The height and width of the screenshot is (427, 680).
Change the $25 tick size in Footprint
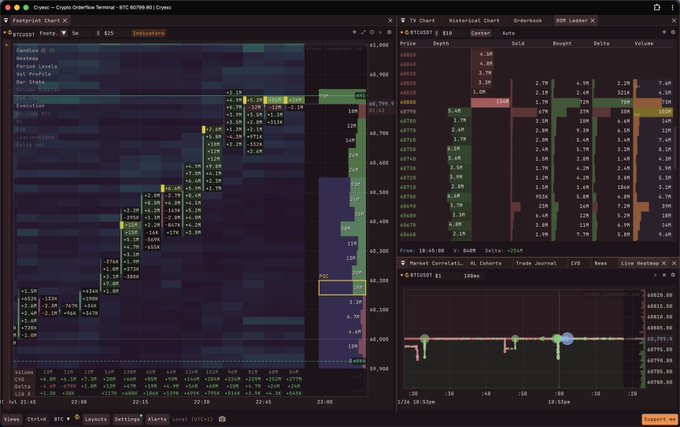tap(108, 33)
